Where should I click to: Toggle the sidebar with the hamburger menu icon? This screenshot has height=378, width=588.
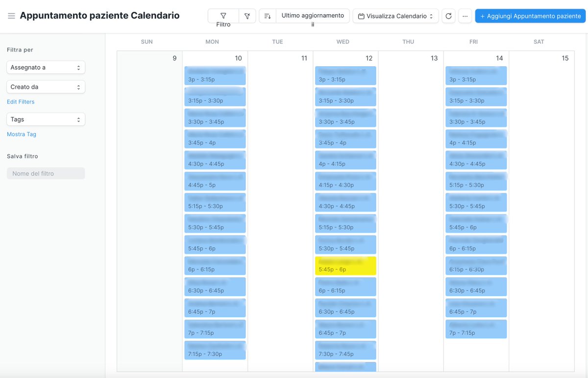(11, 16)
